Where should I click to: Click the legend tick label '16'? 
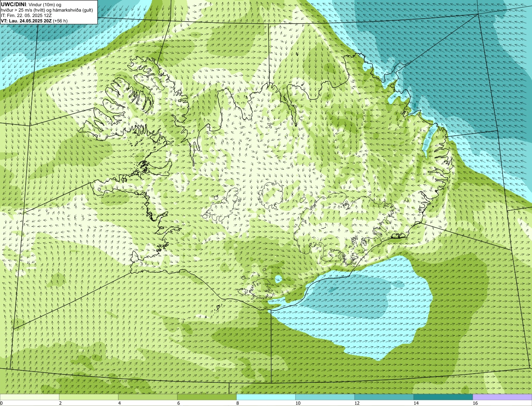475,403
